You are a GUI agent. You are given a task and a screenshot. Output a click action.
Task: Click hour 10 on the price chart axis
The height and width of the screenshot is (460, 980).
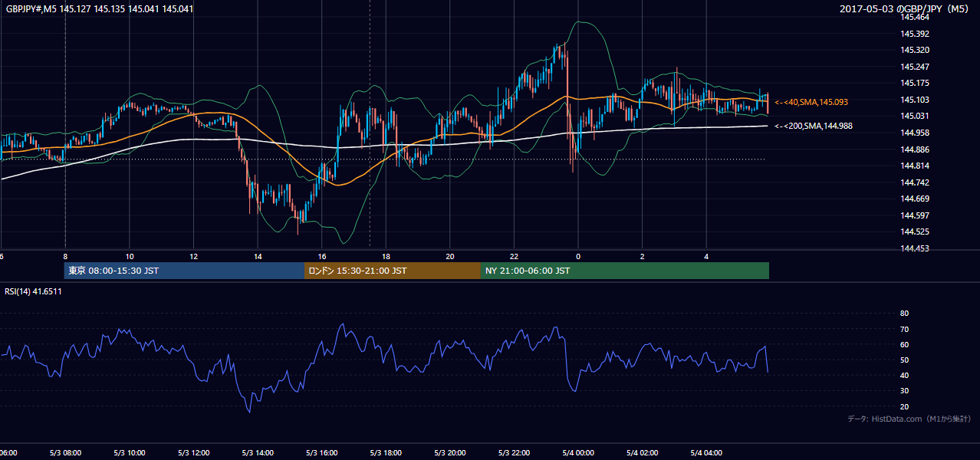tap(130, 256)
